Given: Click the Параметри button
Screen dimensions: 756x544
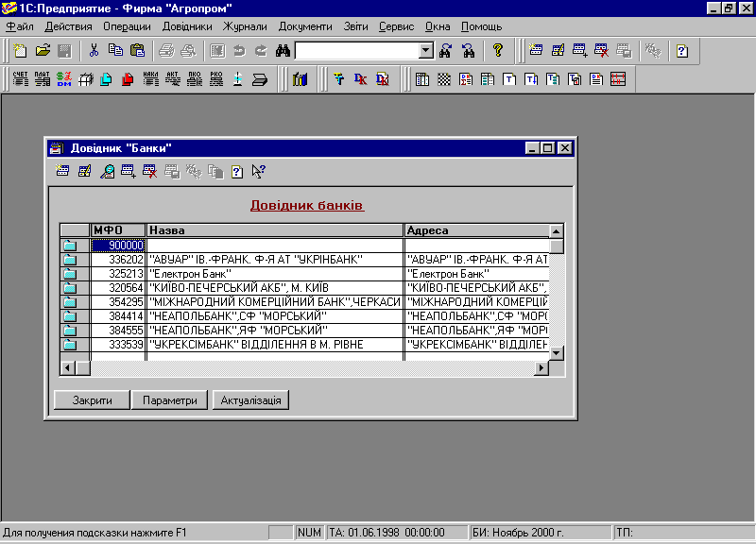Looking at the screenshot, I should coord(170,400).
